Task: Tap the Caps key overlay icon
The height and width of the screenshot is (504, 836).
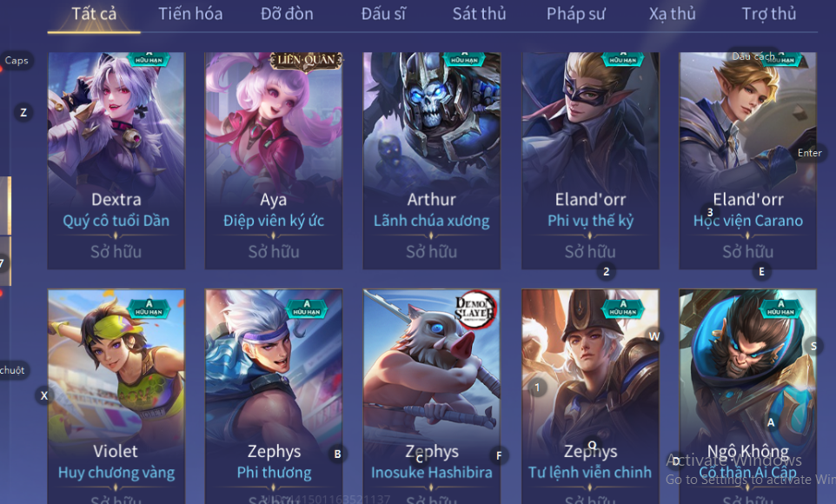Action: click(17, 60)
